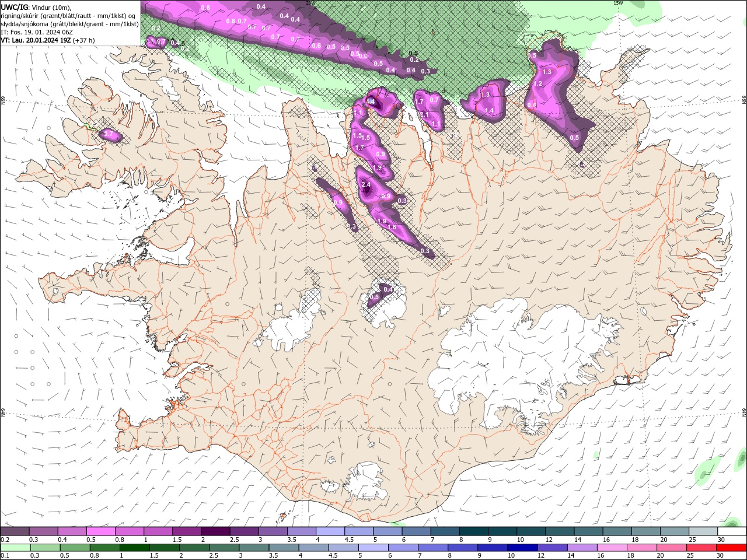
Task: Click the dark teal swatch labeled 8 in top row
Action: pos(474,531)
